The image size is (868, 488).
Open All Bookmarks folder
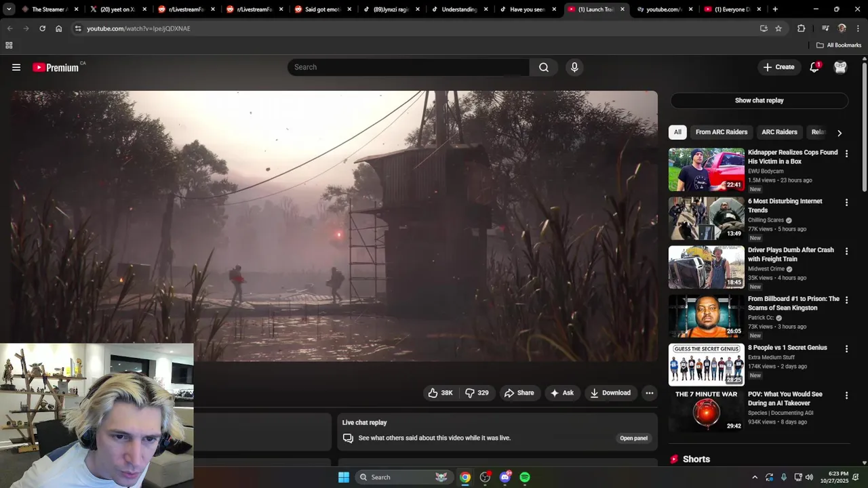[x=838, y=45]
